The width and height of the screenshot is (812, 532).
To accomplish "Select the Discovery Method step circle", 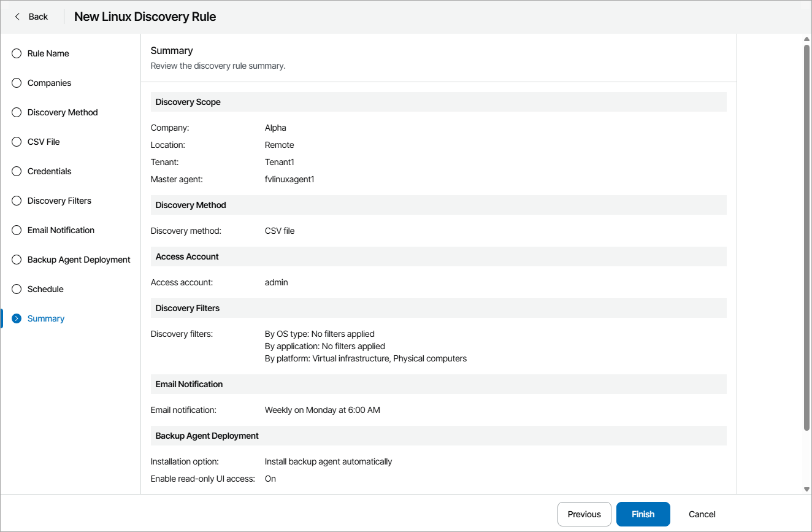I will pyautogui.click(x=17, y=112).
